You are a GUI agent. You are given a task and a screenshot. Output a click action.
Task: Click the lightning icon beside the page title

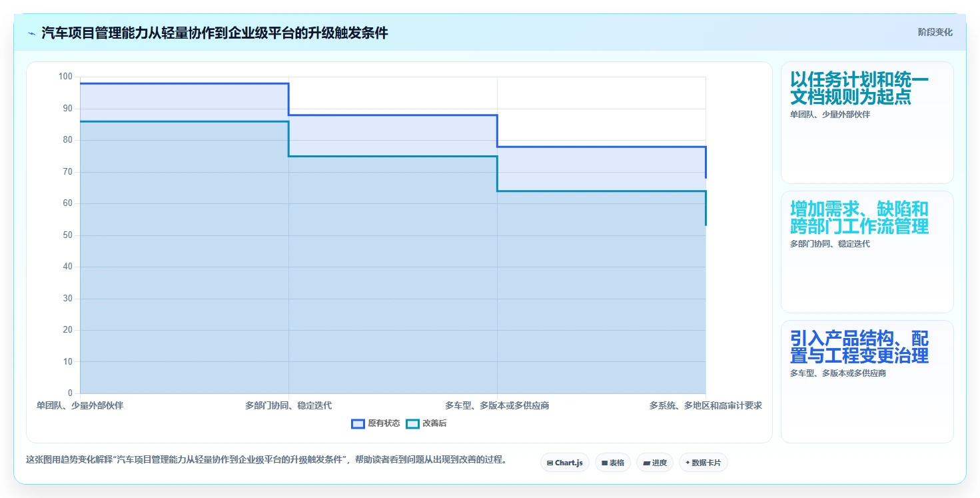coord(31,33)
